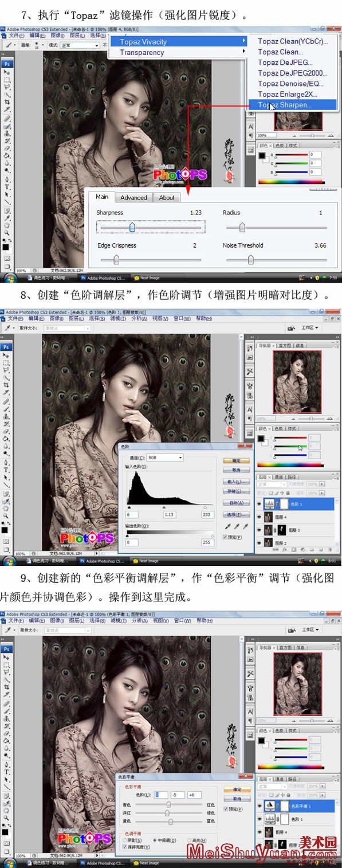This screenshot has width=342, height=868.
Task: Open the 通道(C) RGB dropdown in Levels
Action: pyautogui.click(x=165, y=458)
